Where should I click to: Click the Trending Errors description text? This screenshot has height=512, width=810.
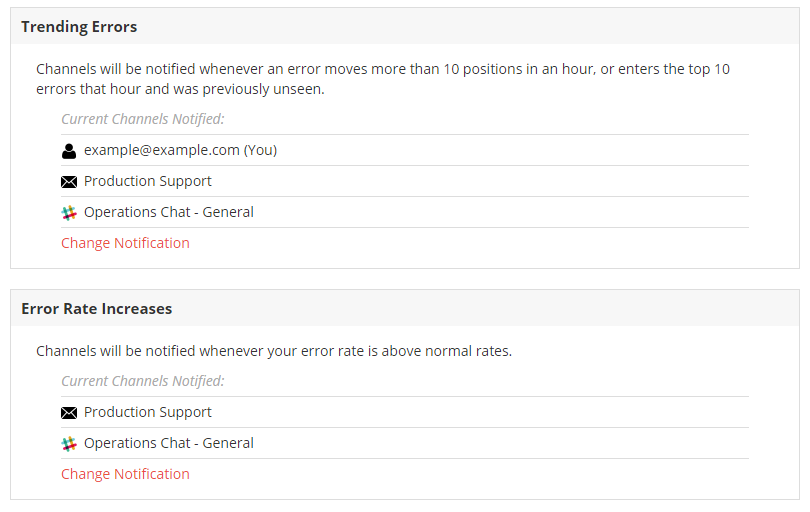(383, 79)
